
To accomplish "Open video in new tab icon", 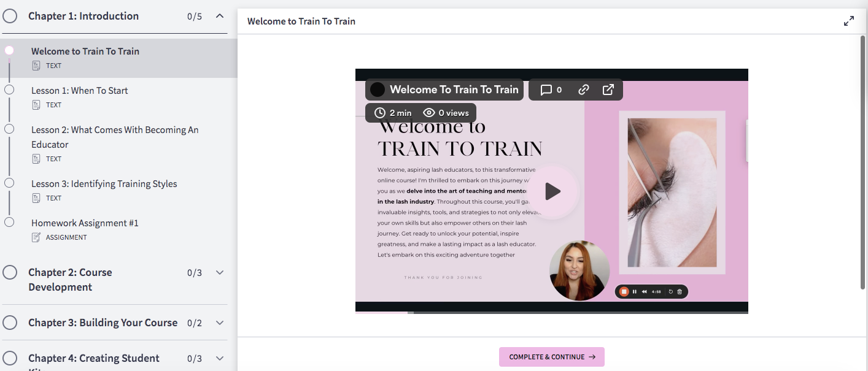I will click(608, 90).
